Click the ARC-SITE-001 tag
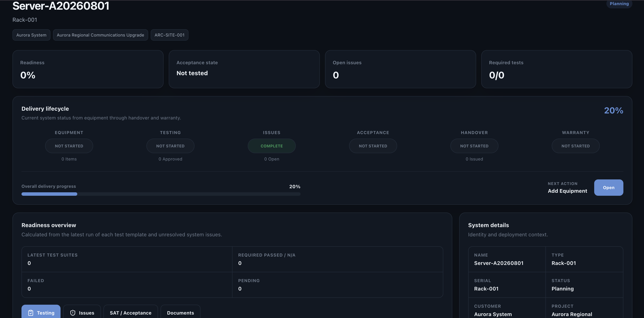 click(x=170, y=35)
